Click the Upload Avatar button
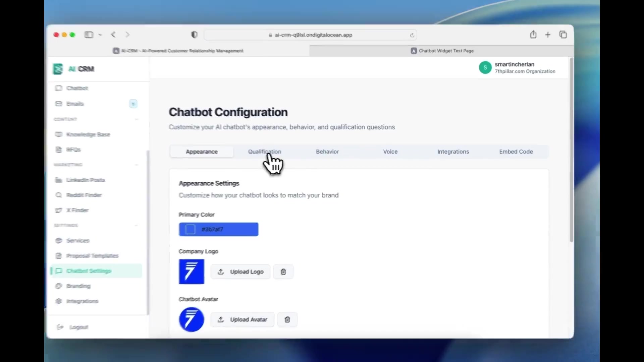 point(242,320)
